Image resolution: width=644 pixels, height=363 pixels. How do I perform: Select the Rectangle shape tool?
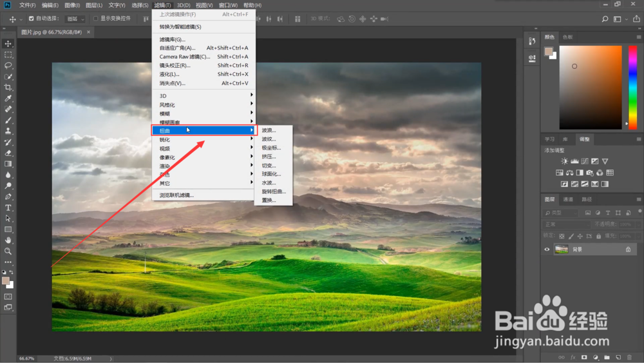pos(8,230)
